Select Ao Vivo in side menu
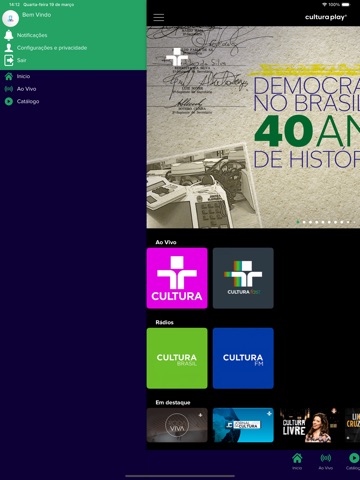The image size is (360, 480). [27, 89]
